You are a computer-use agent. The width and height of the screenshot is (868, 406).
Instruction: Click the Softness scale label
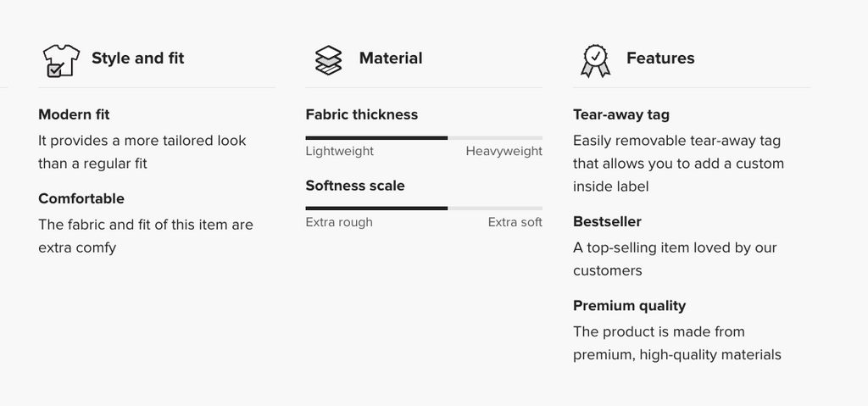(x=355, y=186)
